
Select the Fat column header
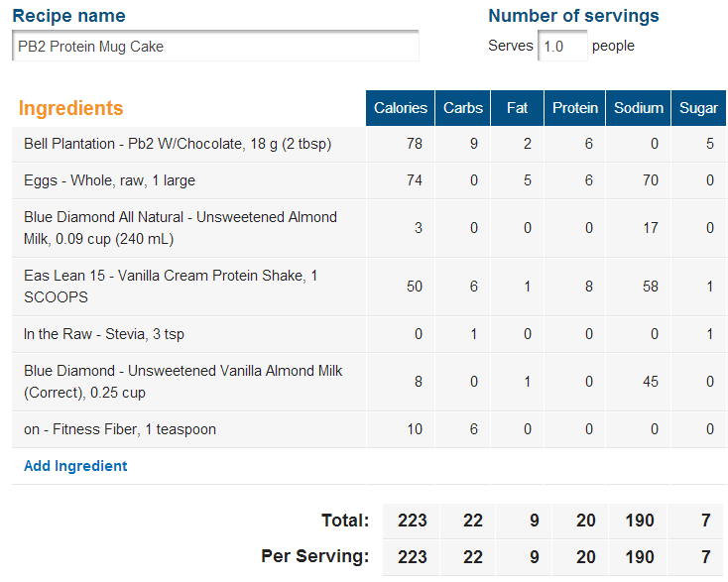(517, 108)
